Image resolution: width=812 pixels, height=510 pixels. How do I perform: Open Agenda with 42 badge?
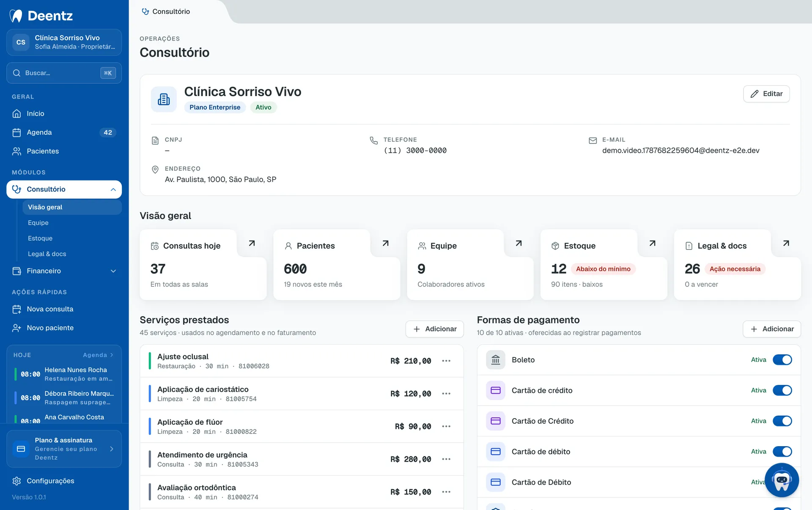pos(64,132)
